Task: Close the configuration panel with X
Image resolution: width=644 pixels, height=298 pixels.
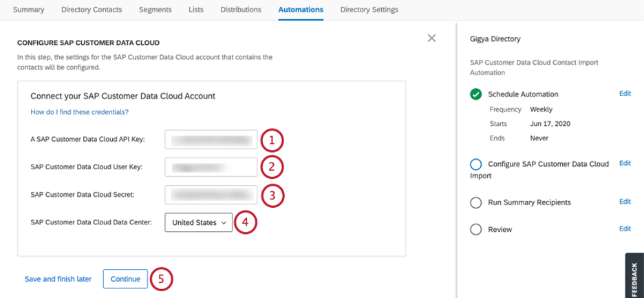Action: pos(431,39)
